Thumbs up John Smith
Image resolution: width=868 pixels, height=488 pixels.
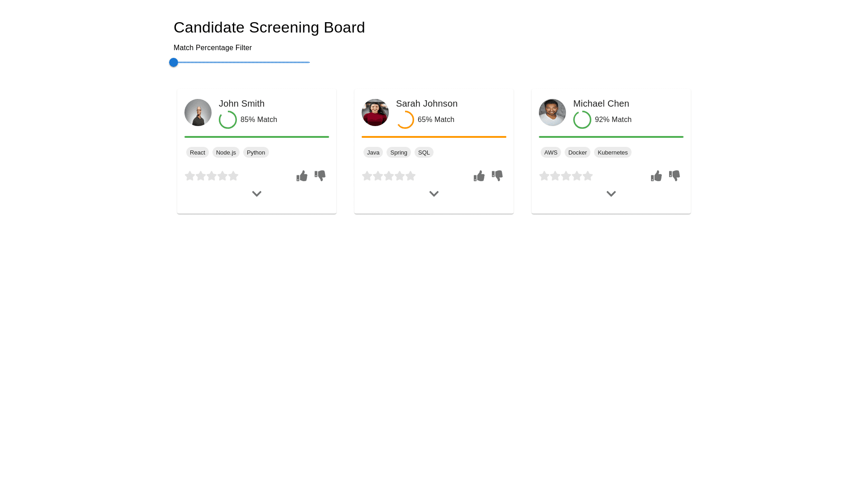click(x=302, y=176)
